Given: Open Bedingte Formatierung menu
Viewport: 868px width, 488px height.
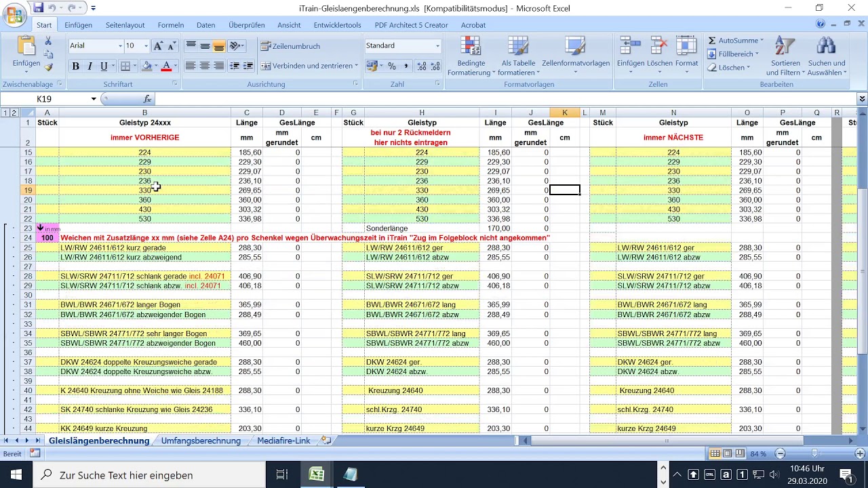Looking at the screenshot, I should [471, 56].
